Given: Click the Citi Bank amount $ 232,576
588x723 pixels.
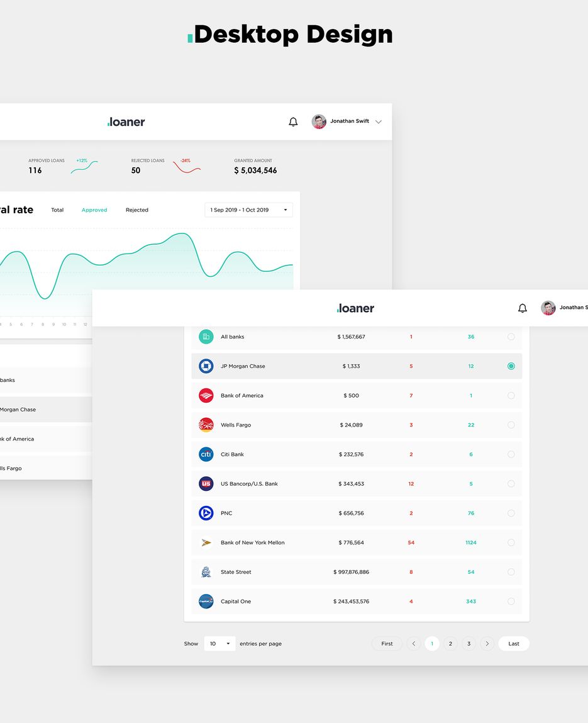Looking at the screenshot, I should pos(351,454).
